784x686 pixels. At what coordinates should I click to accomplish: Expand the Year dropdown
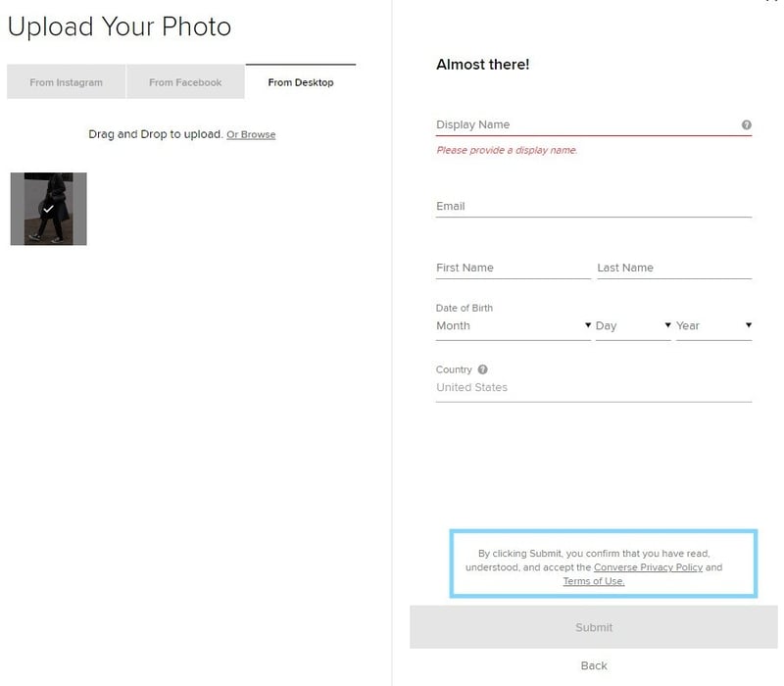(713, 324)
